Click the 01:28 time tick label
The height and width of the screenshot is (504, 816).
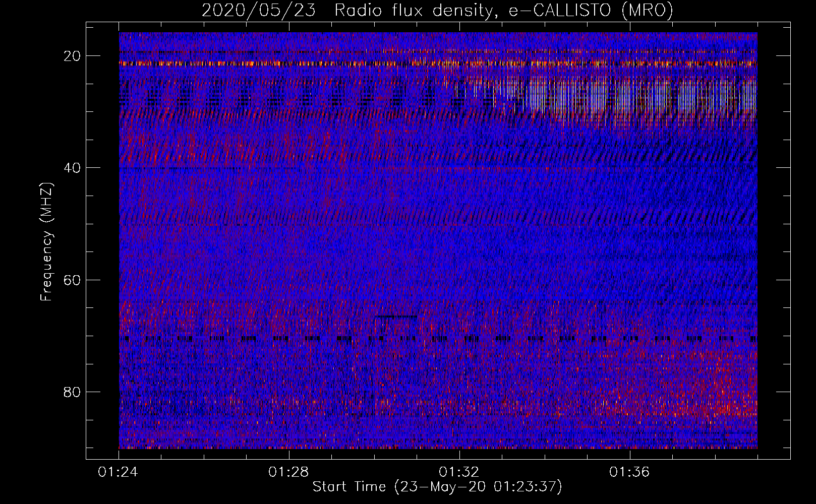pyautogui.click(x=288, y=472)
